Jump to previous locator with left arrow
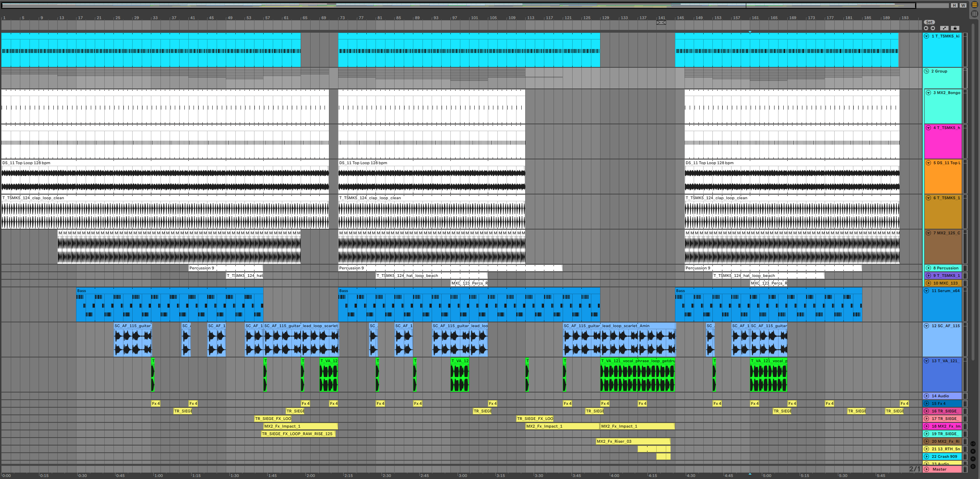This screenshot has width=980, height=479. (926, 28)
